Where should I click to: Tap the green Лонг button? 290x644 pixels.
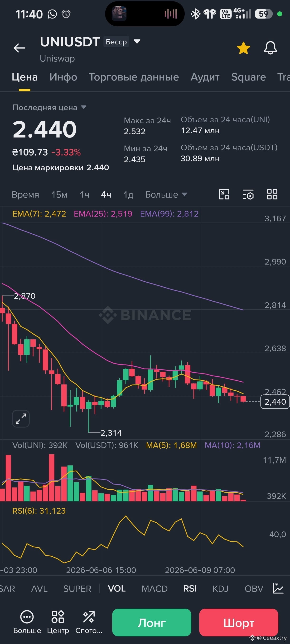click(152, 622)
